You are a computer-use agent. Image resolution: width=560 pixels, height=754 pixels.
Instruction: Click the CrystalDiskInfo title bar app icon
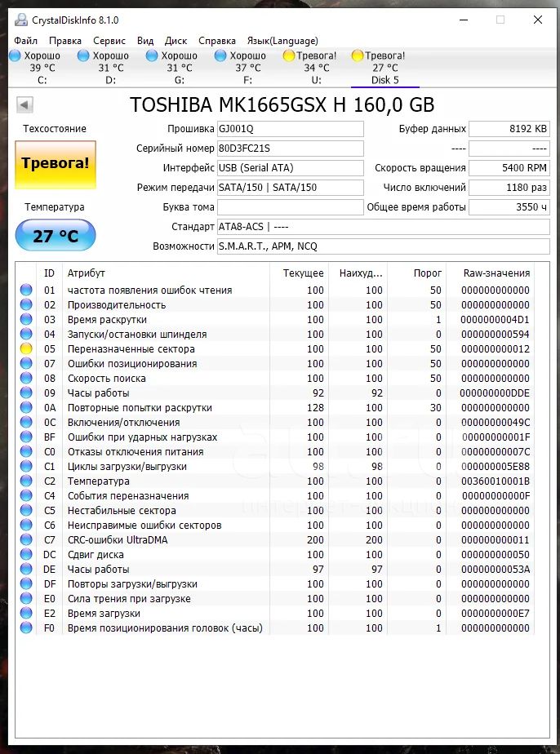(20, 20)
